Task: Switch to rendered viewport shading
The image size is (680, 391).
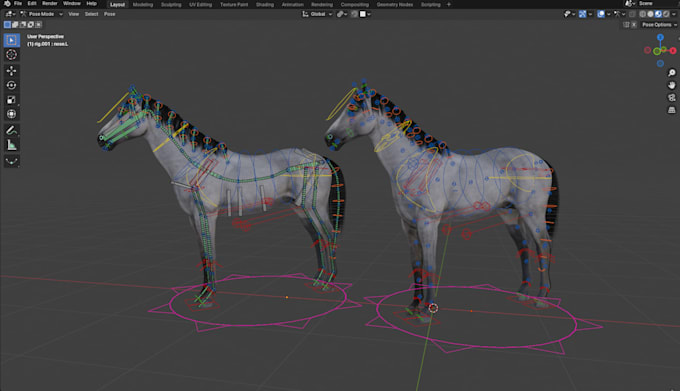Action: pos(667,14)
